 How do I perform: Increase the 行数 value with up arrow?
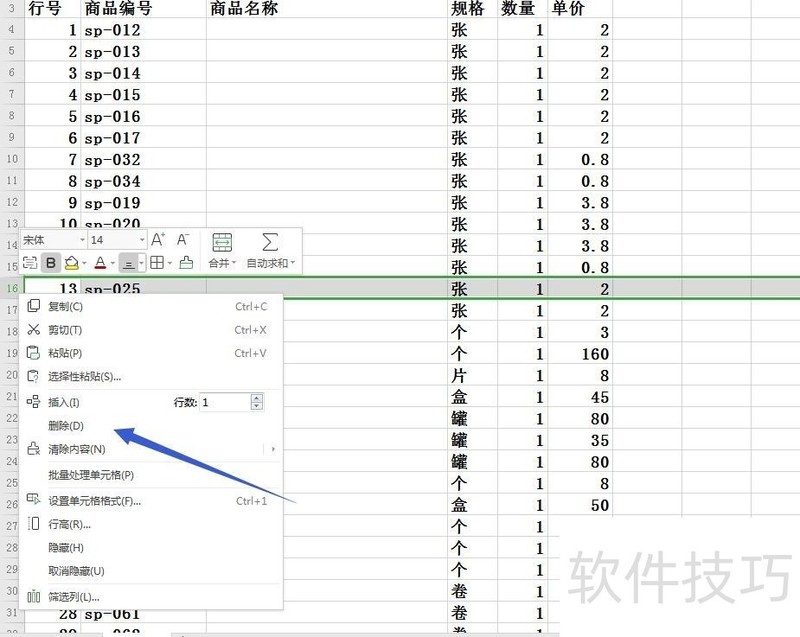257,398
